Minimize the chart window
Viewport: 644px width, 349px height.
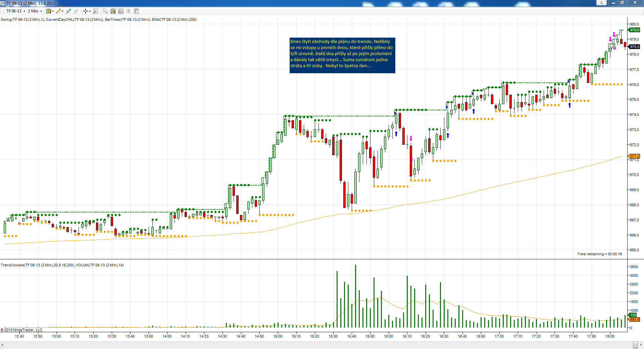[x=613, y=2]
